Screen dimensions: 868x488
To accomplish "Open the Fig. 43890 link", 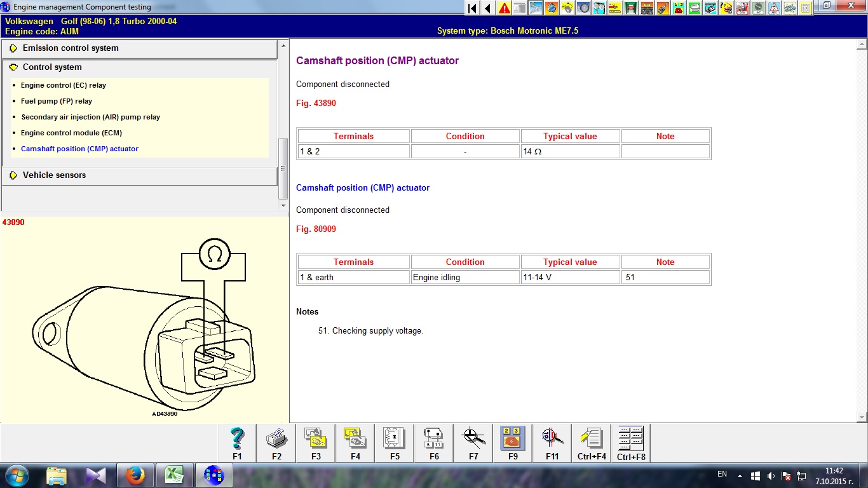I will coord(316,104).
